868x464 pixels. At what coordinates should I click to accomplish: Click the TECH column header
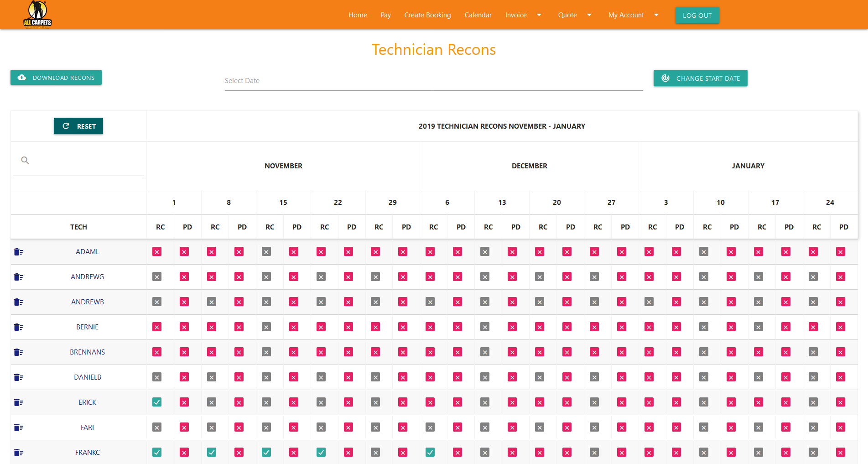[78, 227]
